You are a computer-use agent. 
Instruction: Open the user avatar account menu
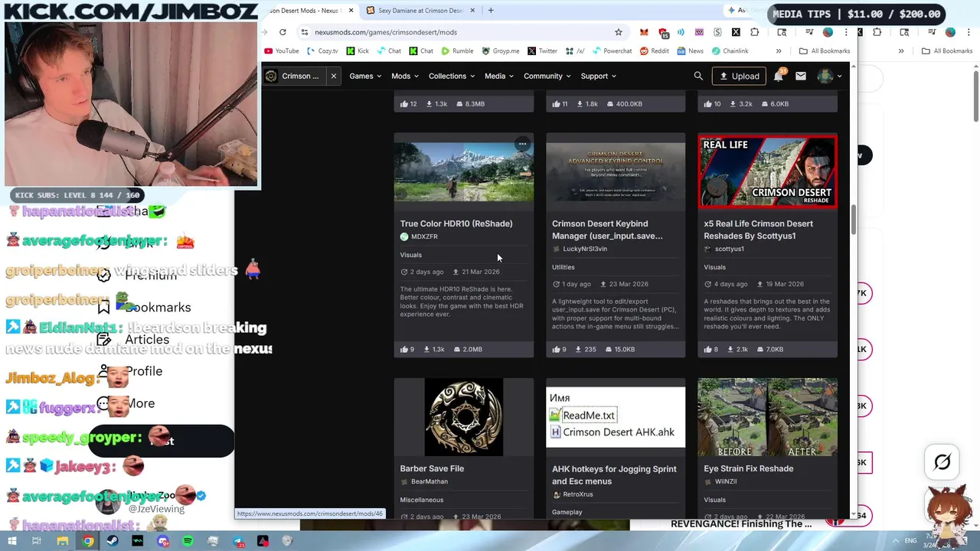[829, 76]
